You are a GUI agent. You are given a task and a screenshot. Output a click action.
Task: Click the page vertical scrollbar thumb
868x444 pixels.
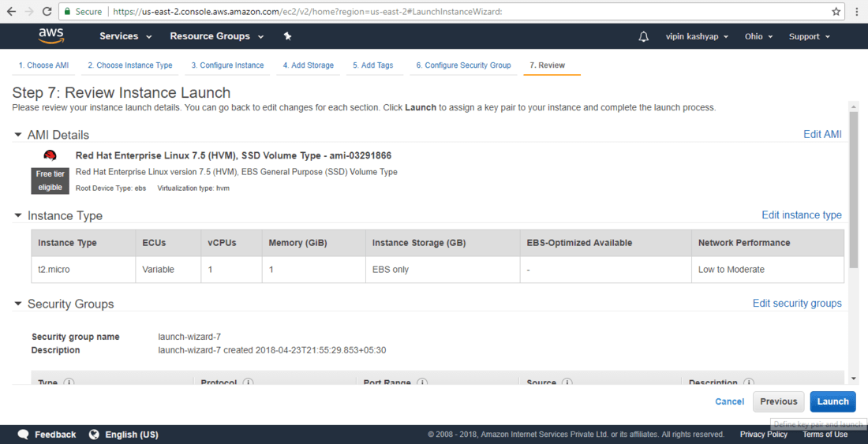(x=853, y=188)
